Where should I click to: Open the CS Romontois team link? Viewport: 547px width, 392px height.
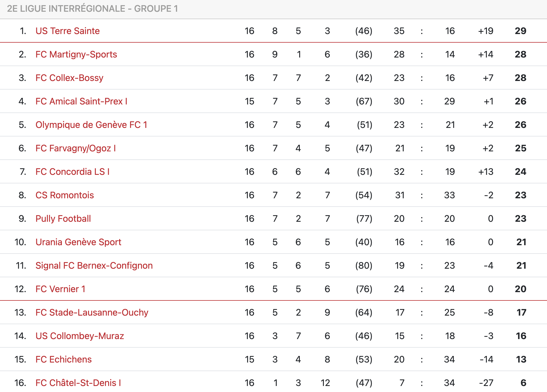point(65,195)
